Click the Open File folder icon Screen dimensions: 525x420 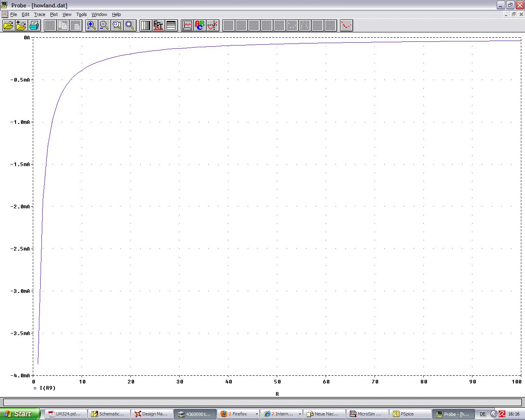(x=8, y=26)
